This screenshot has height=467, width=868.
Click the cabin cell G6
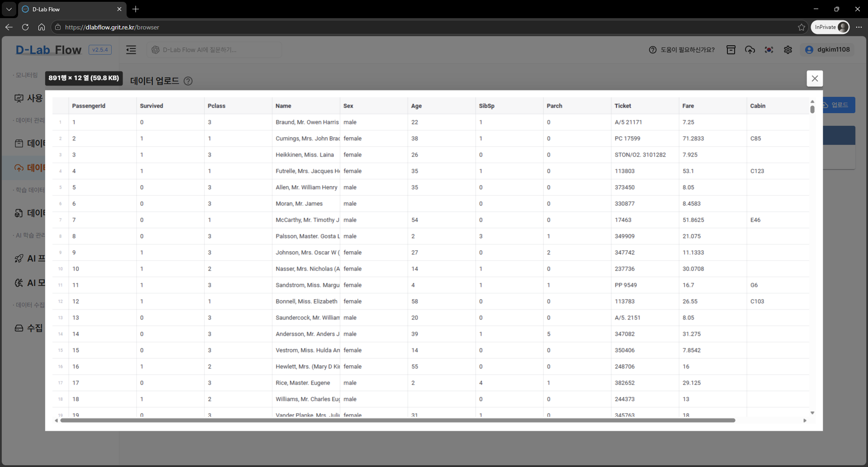pyautogui.click(x=778, y=285)
